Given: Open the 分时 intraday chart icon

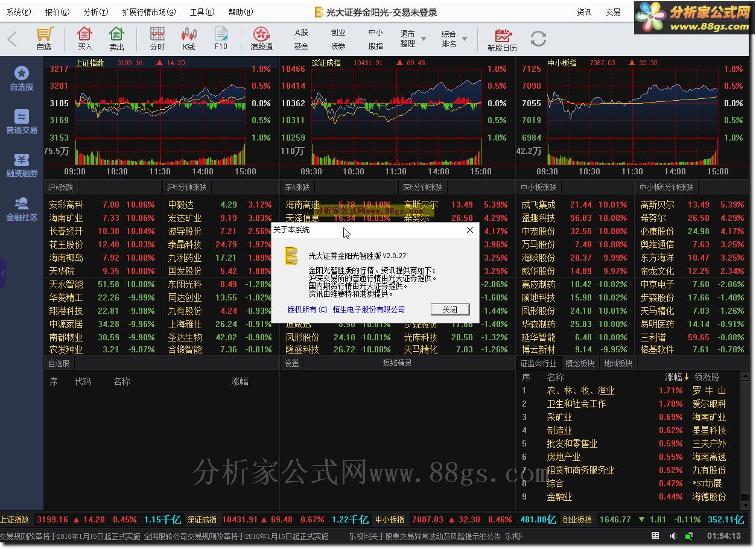Looking at the screenshot, I should pyautogui.click(x=157, y=39).
